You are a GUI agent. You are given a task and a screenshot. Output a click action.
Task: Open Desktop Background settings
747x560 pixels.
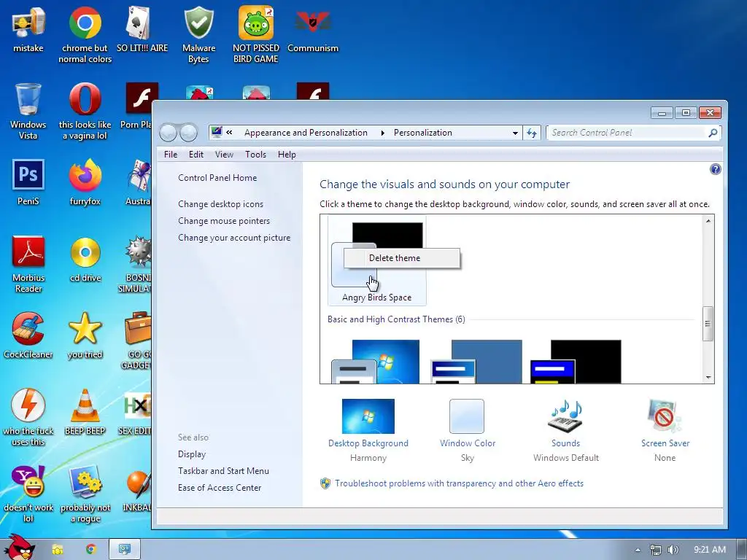point(368,430)
